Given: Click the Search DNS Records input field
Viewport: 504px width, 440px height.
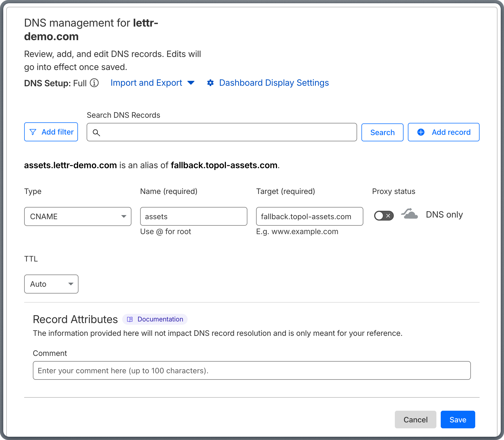Looking at the screenshot, I should point(222,132).
